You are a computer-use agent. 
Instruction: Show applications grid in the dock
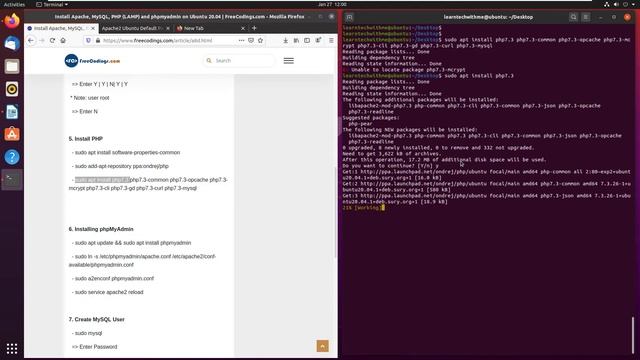[12, 348]
